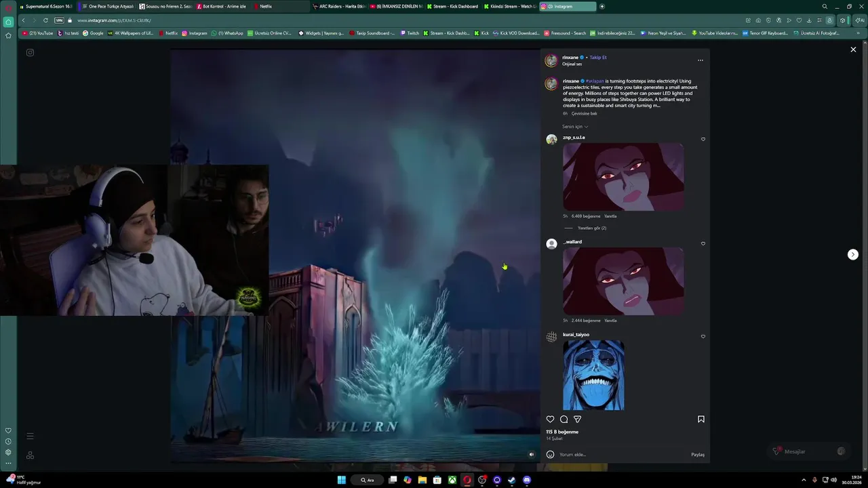Open the znp_s.u.l.e username link
Screen dimensions: 868x488
coord(574,138)
